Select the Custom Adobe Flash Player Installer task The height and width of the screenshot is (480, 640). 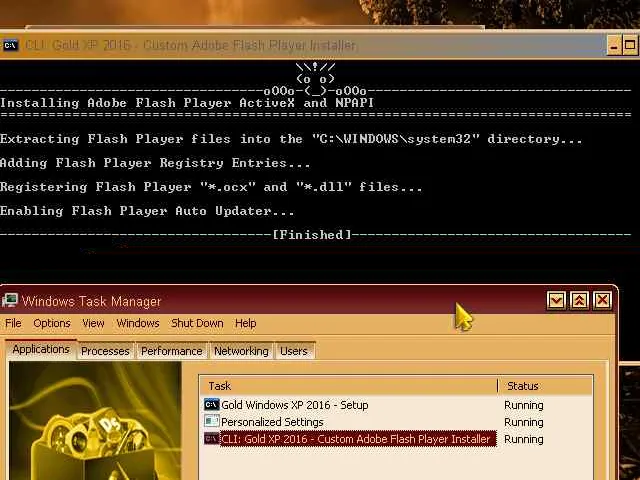(358, 439)
